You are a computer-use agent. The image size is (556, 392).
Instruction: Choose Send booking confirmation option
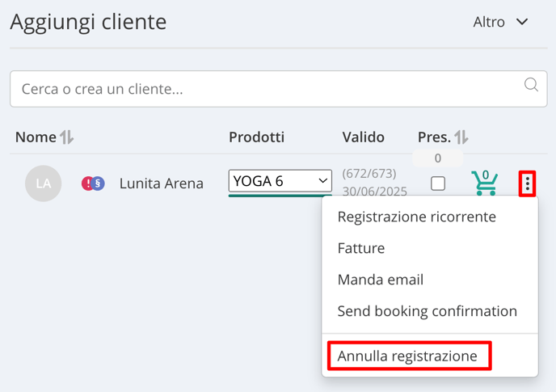click(x=428, y=311)
